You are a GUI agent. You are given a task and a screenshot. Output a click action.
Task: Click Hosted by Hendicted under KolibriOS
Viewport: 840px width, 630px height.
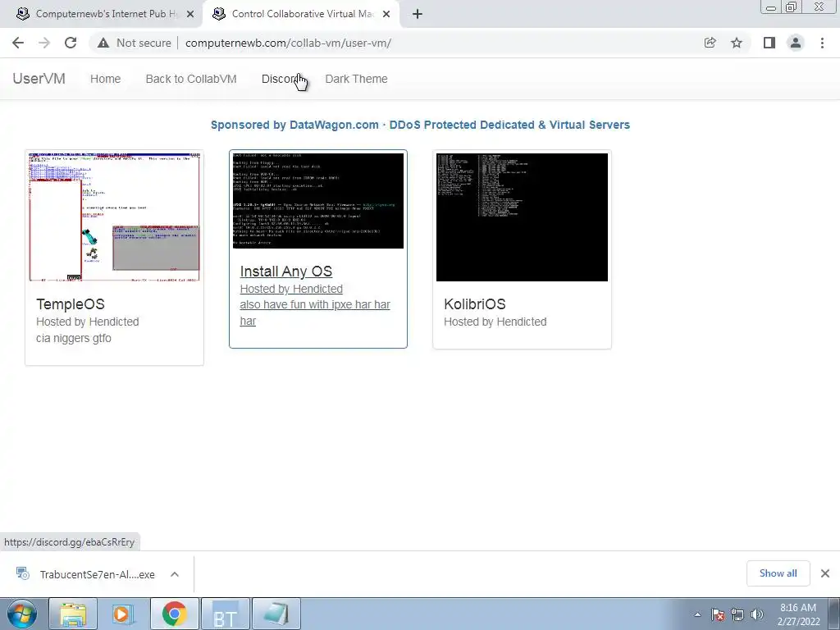[495, 322]
